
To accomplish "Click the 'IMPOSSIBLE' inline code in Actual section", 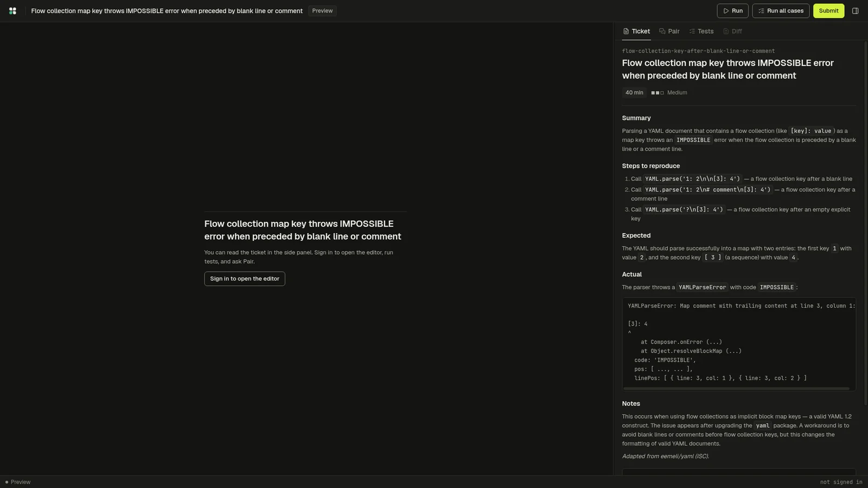I will tap(776, 287).
